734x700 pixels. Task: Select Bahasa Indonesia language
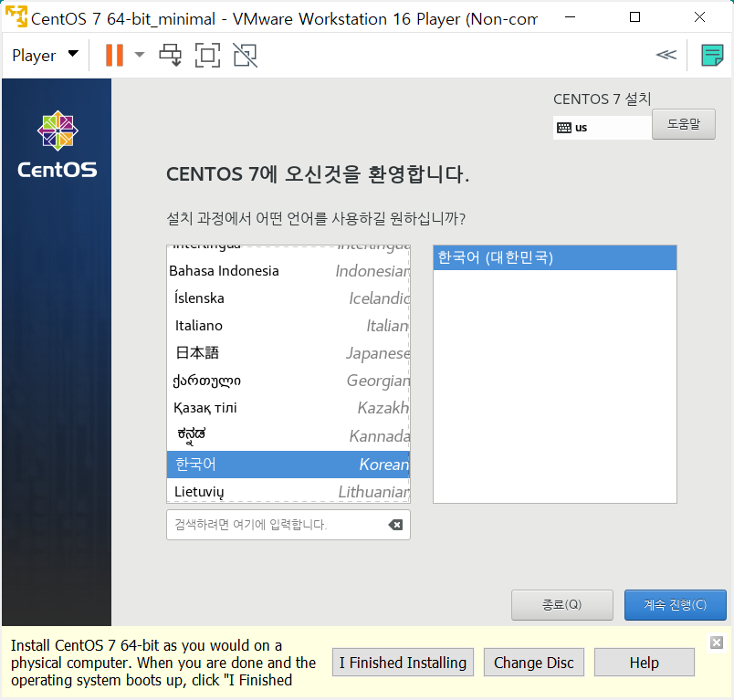288,271
